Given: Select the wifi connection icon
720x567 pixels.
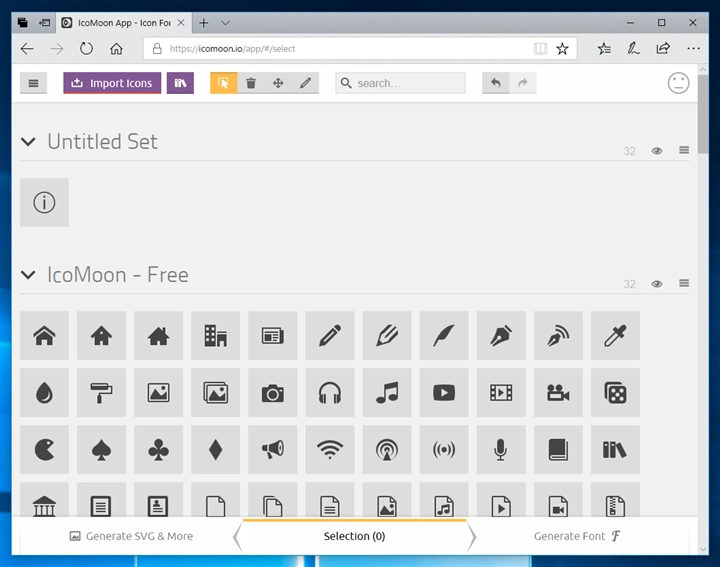Looking at the screenshot, I should 330,449.
